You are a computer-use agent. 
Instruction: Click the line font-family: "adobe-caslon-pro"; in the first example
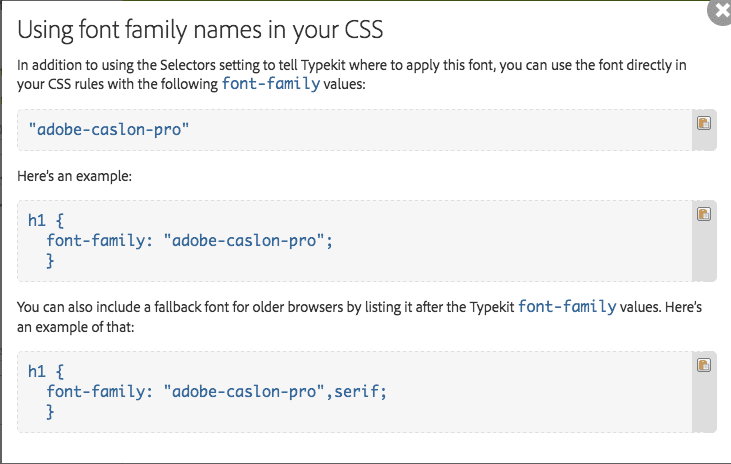(189, 241)
